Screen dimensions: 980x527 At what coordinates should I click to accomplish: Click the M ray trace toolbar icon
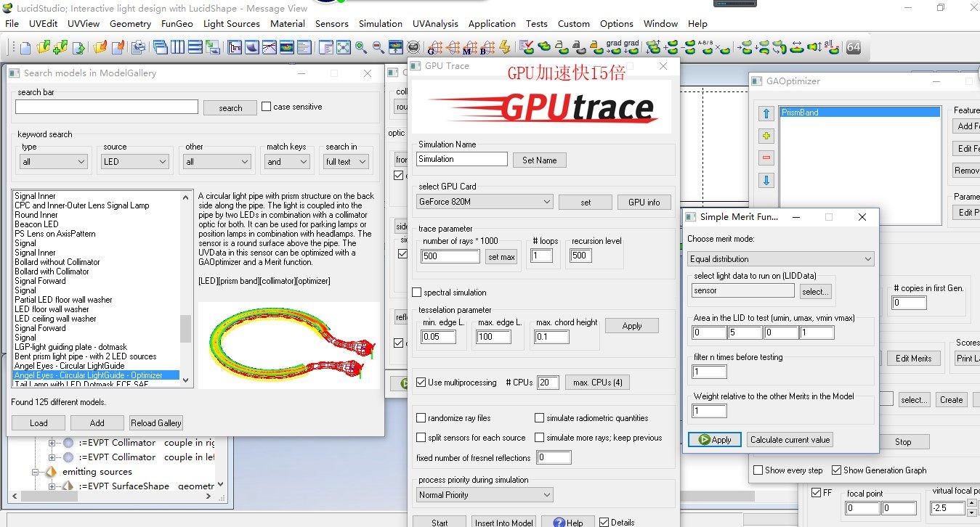pyautogui.click(x=469, y=48)
